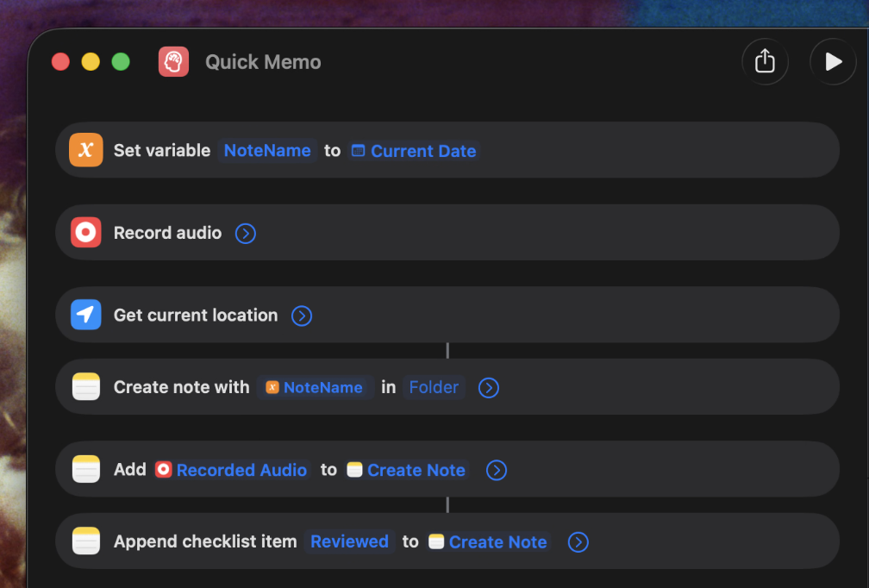Click the Notes icon beside Add action
The width and height of the screenshot is (869, 588).
86,470
